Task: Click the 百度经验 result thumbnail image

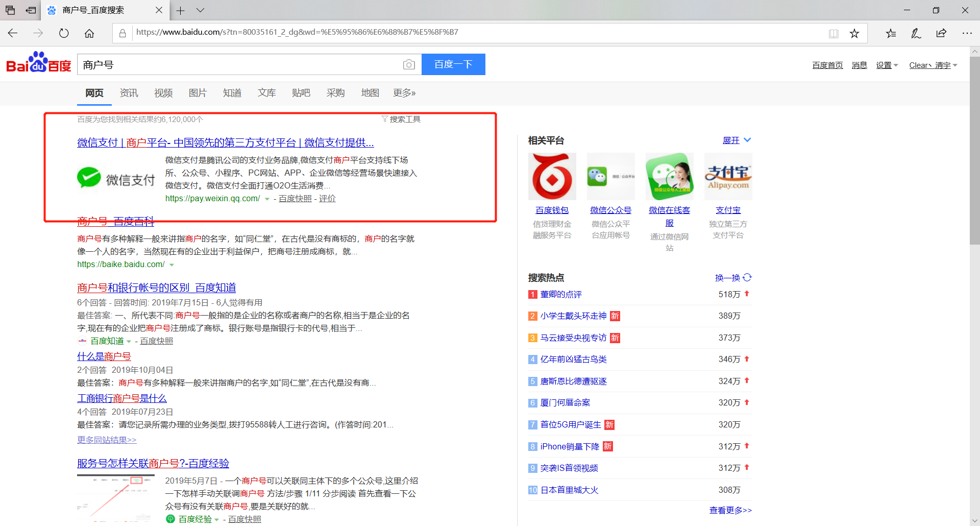Action: (x=116, y=498)
